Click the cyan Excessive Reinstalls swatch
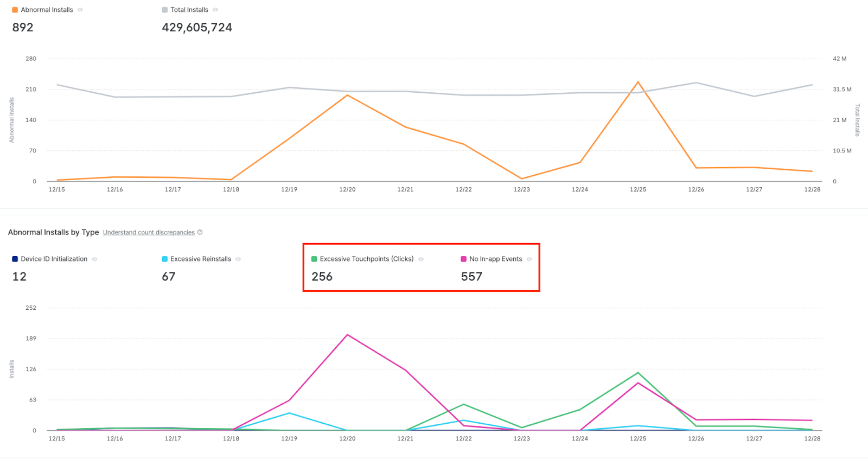 point(165,259)
